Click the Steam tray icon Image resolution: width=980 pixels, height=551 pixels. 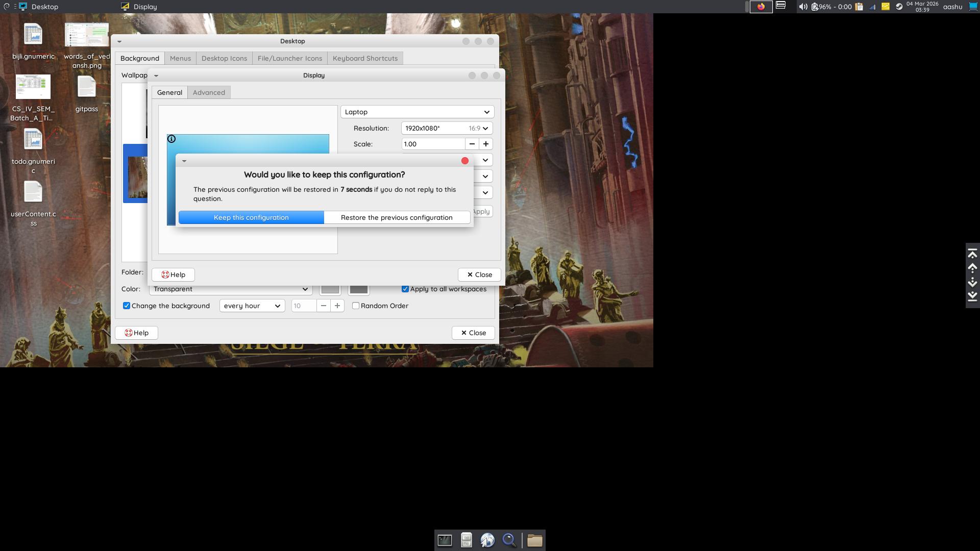(x=899, y=7)
